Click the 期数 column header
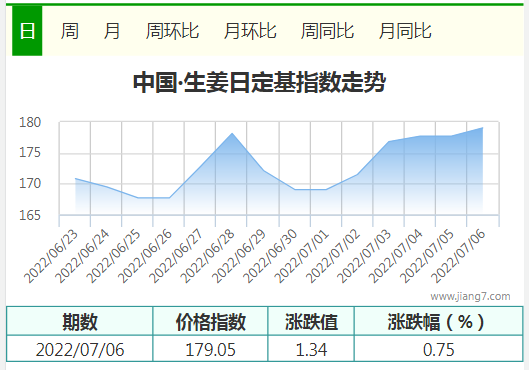Viewport: 529px width, 370px height. tap(80, 321)
